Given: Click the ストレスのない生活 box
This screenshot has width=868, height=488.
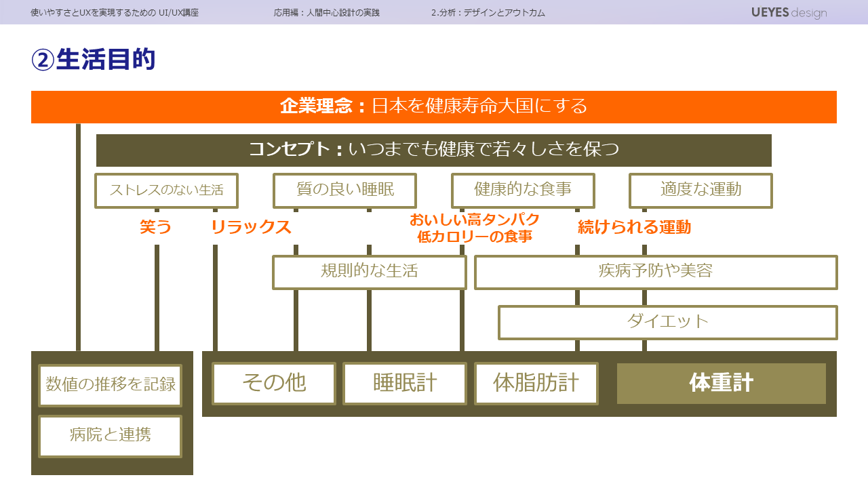Looking at the screenshot, I should coord(166,190).
